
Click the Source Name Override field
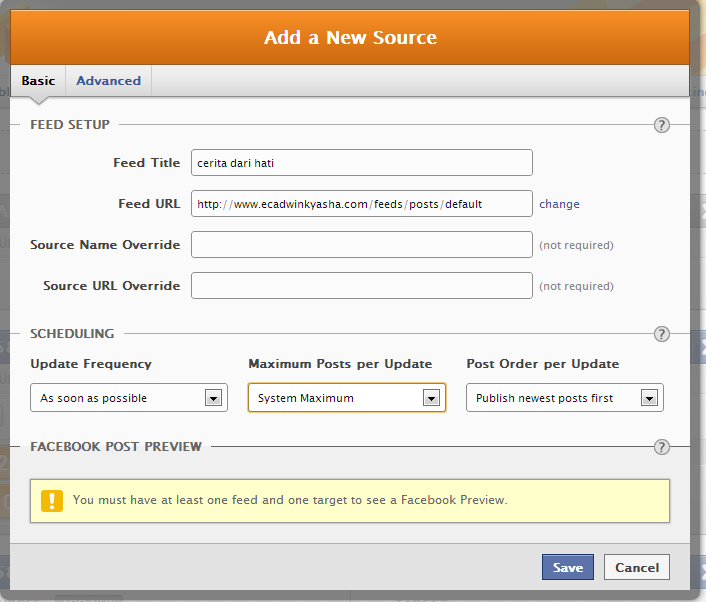(x=361, y=245)
